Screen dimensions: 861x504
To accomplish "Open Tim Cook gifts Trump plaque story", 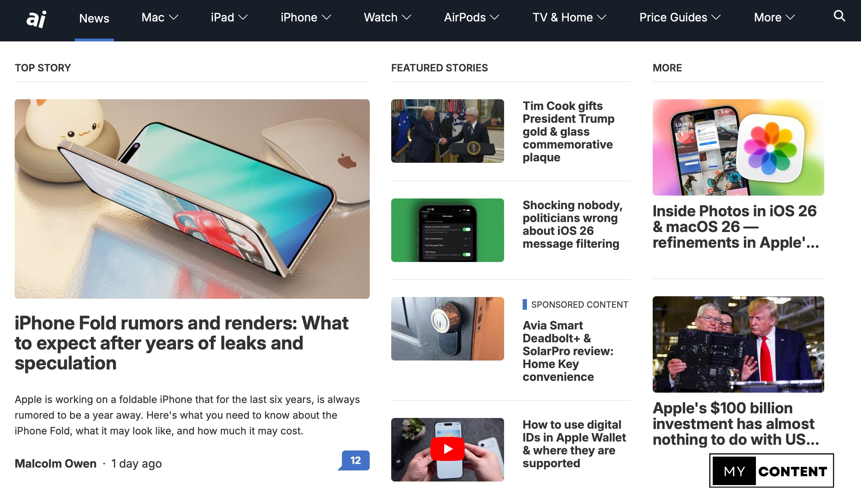I will click(x=568, y=131).
